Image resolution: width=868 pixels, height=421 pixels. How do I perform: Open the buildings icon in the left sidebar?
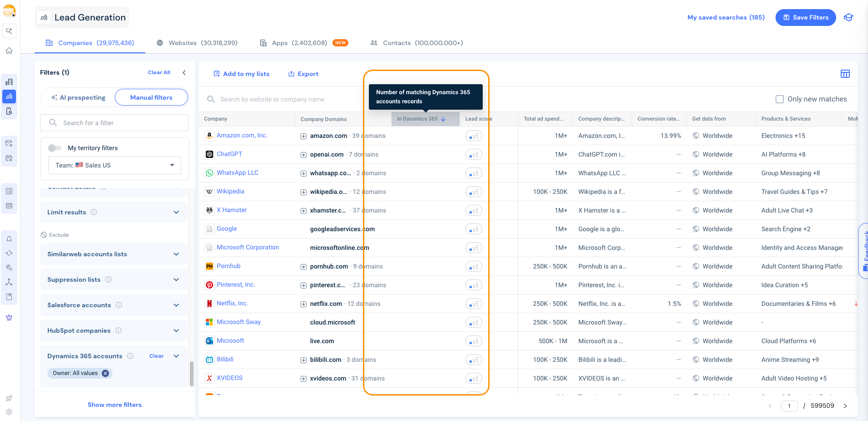[x=9, y=82]
